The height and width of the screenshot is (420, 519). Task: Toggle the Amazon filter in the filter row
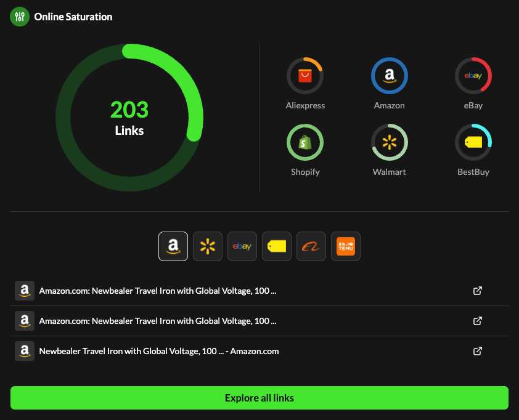click(173, 246)
